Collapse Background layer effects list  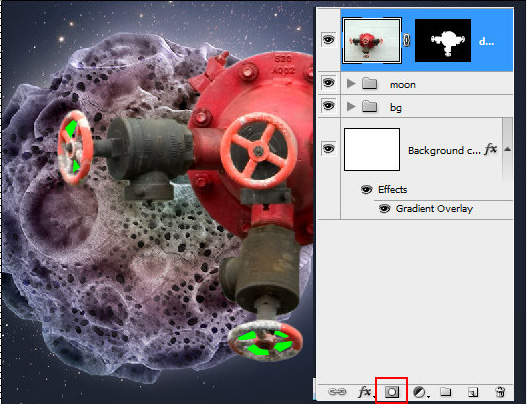coord(508,149)
